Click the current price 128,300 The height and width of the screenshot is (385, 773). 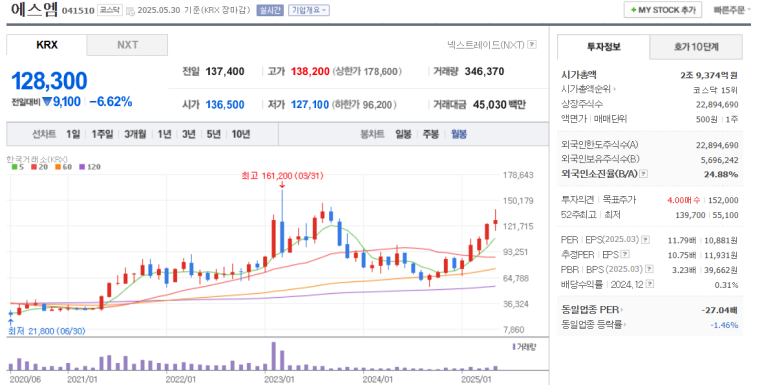[x=49, y=81]
